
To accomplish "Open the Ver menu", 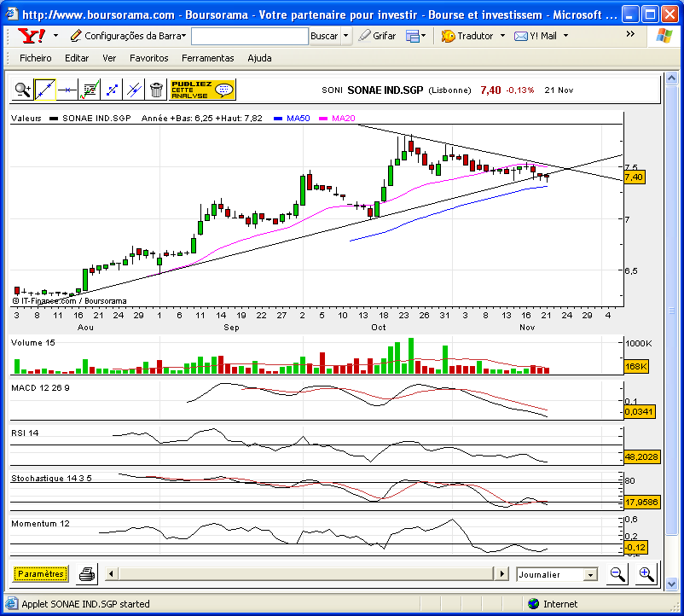I will tap(109, 58).
